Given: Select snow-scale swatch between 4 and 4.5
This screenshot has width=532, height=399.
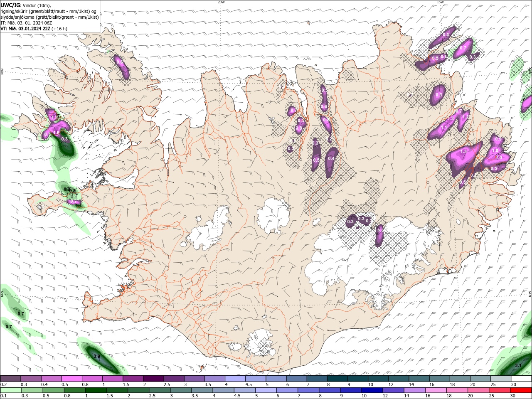Looking at the screenshot, I should pyautogui.click(x=235, y=379).
